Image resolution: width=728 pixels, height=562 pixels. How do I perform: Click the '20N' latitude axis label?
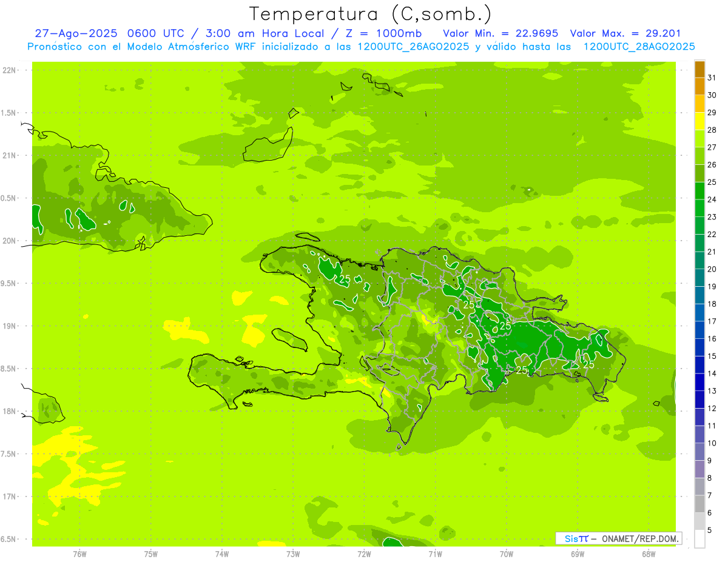pos(10,241)
